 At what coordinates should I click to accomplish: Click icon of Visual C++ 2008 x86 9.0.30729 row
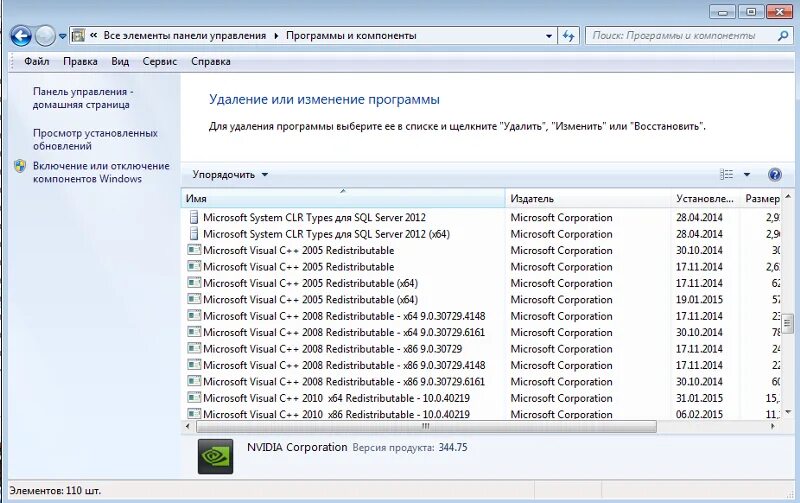point(194,348)
